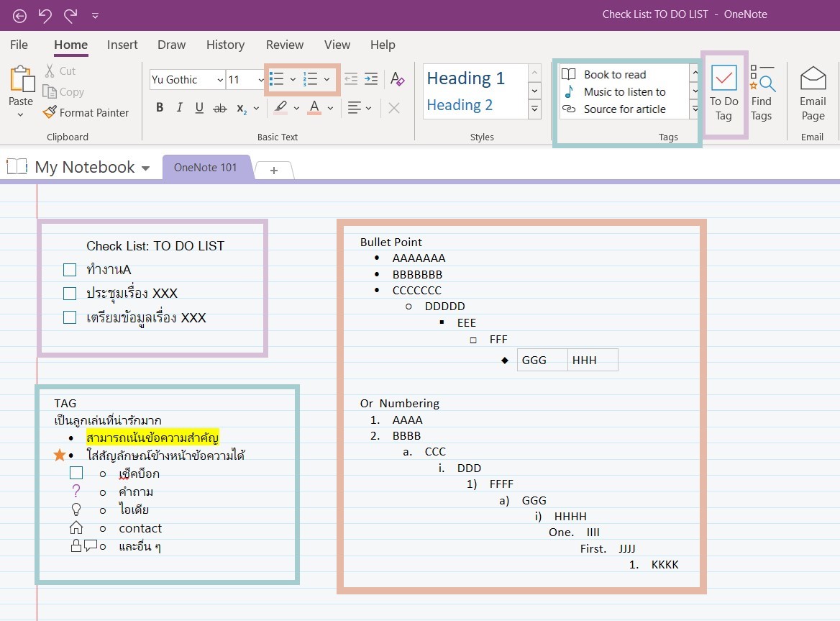Click the light bulb idea tag
840x621 pixels.
[x=76, y=509]
